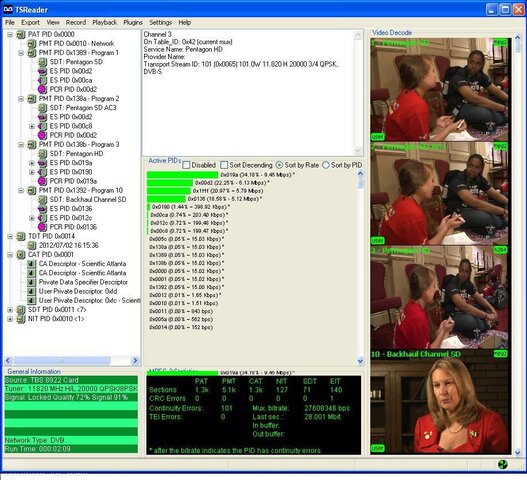Open the Playback menu
This screenshot has height=480, width=527.
click(105, 23)
